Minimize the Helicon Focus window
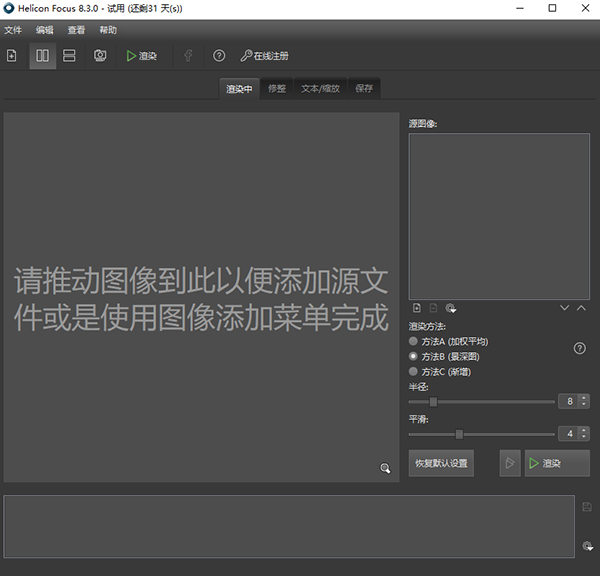The width and height of the screenshot is (600, 576). coord(520,8)
